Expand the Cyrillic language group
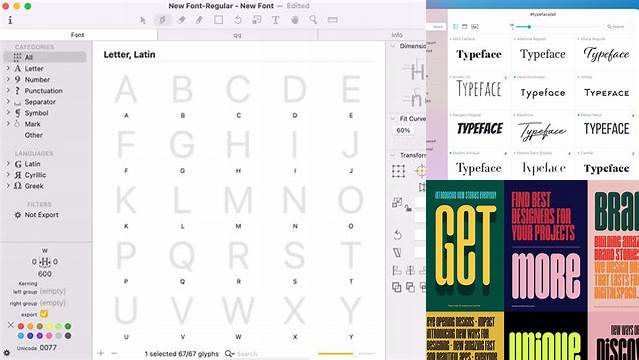The width and height of the screenshot is (639, 360). click(x=8, y=174)
